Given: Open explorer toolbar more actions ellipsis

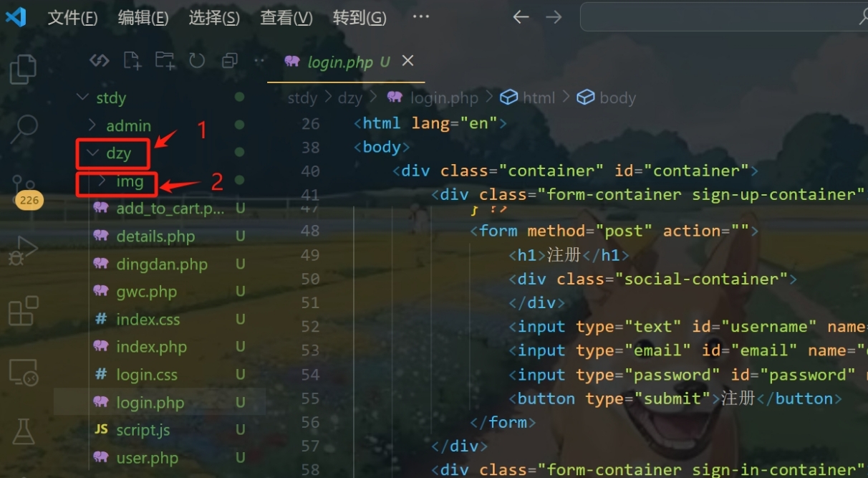Looking at the screenshot, I should pyautogui.click(x=259, y=61).
